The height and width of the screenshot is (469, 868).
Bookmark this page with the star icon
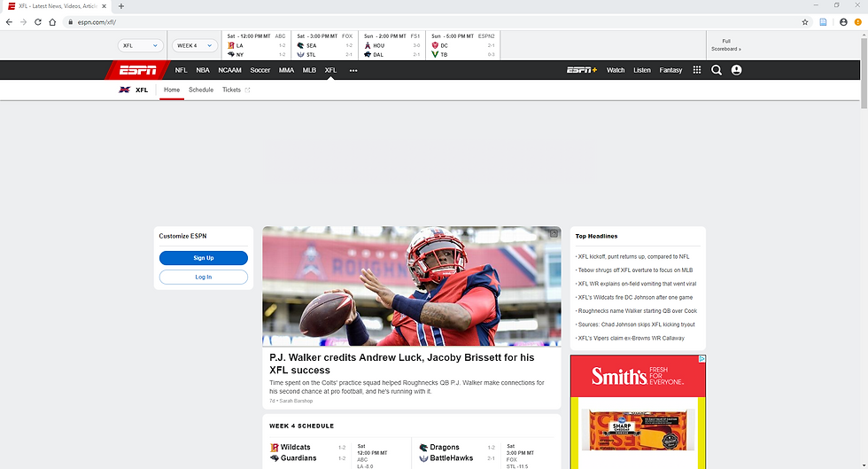click(x=805, y=22)
